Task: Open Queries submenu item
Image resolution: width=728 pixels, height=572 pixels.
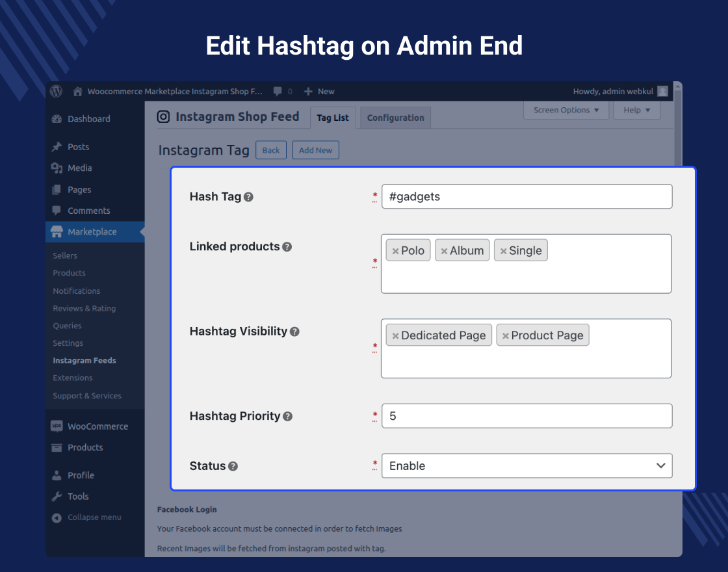Action: (x=68, y=326)
